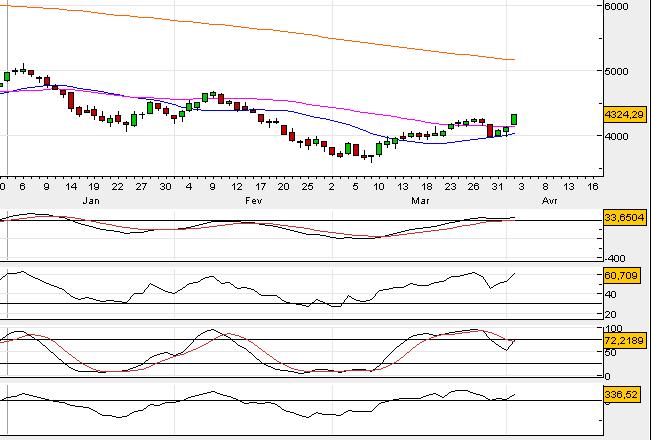Select date label 31 on time axis
This screenshot has height=440, width=652.
(498, 187)
